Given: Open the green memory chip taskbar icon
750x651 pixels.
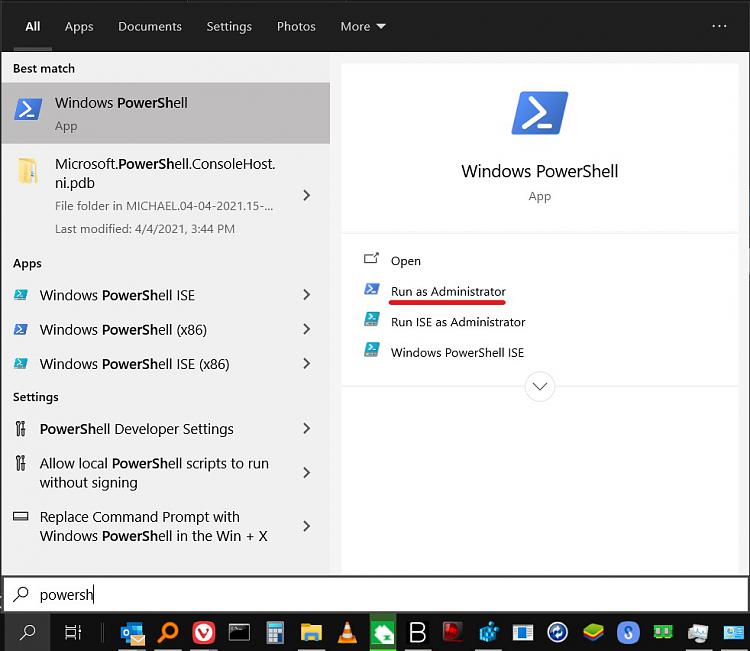Looking at the screenshot, I should [x=663, y=633].
